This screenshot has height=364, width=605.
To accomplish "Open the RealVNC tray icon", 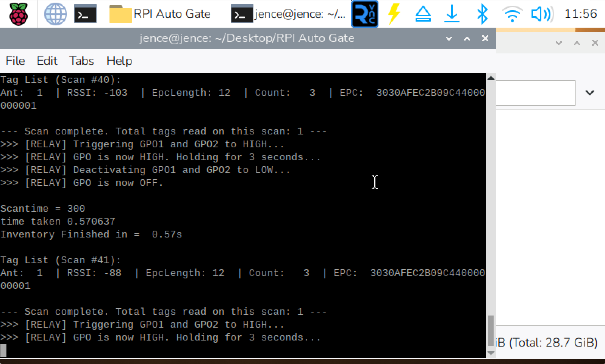I will tap(365, 14).
